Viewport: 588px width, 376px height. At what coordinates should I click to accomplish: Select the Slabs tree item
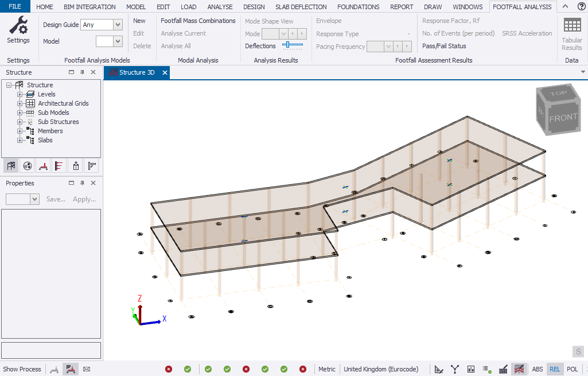[x=45, y=140]
